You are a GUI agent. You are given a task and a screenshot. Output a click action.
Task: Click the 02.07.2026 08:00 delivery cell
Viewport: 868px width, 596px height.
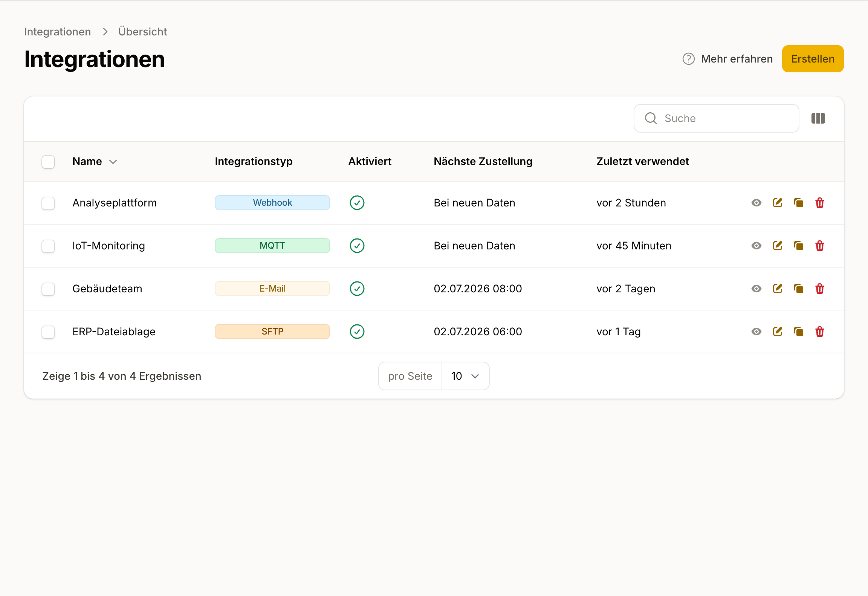click(x=478, y=289)
